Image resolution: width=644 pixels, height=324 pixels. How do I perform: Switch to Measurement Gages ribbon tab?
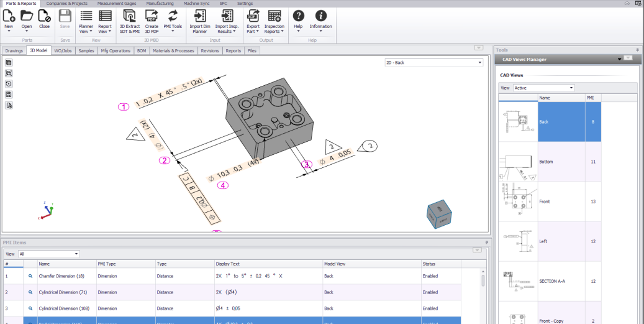pyautogui.click(x=117, y=3)
